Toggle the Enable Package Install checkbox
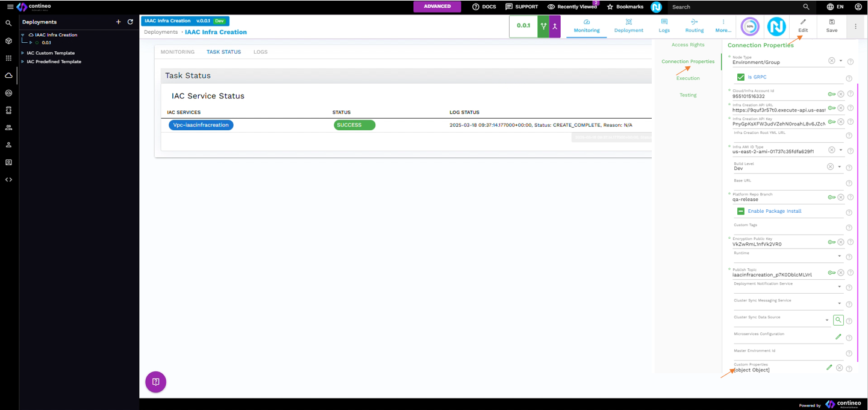This screenshot has height=410, width=868. click(x=741, y=211)
